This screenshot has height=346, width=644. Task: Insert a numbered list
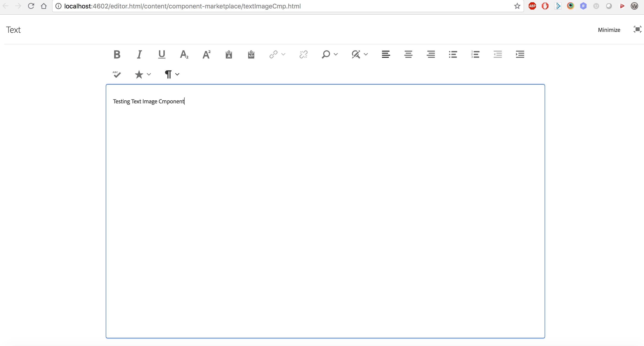pyautogui.click(x=475, y=54)
